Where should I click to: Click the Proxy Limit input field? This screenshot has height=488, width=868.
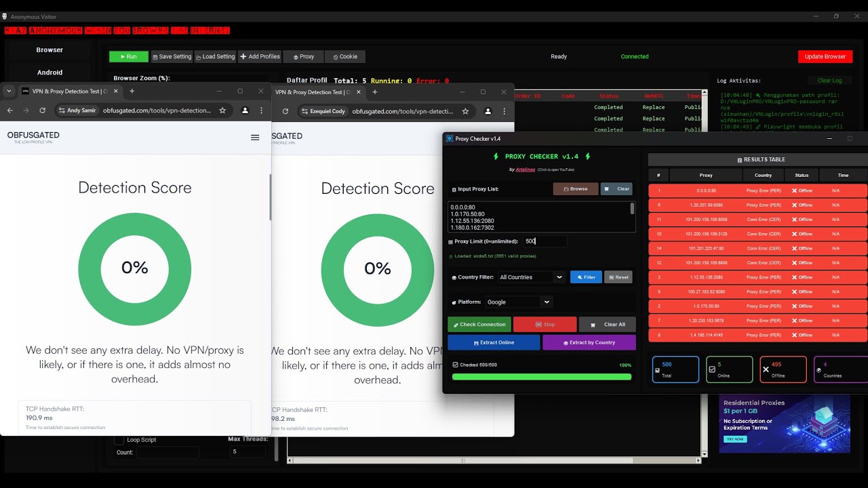click(545, 241)
